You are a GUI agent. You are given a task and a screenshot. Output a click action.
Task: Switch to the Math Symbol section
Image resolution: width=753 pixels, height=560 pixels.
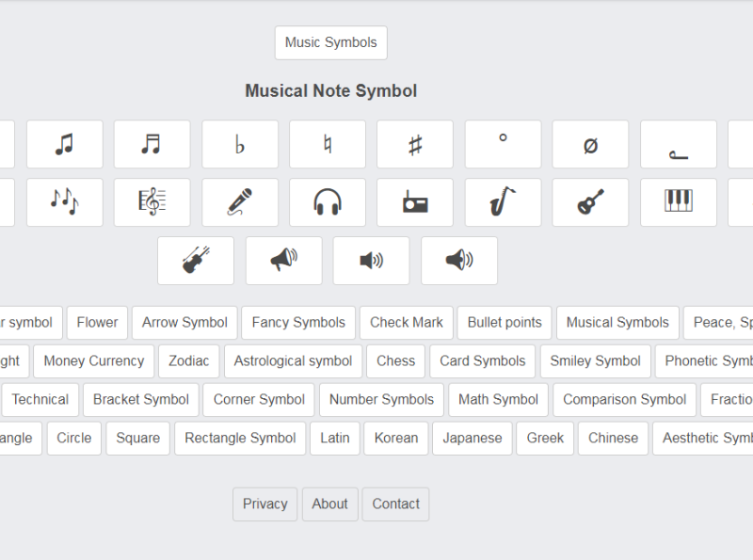click(498, 400)
